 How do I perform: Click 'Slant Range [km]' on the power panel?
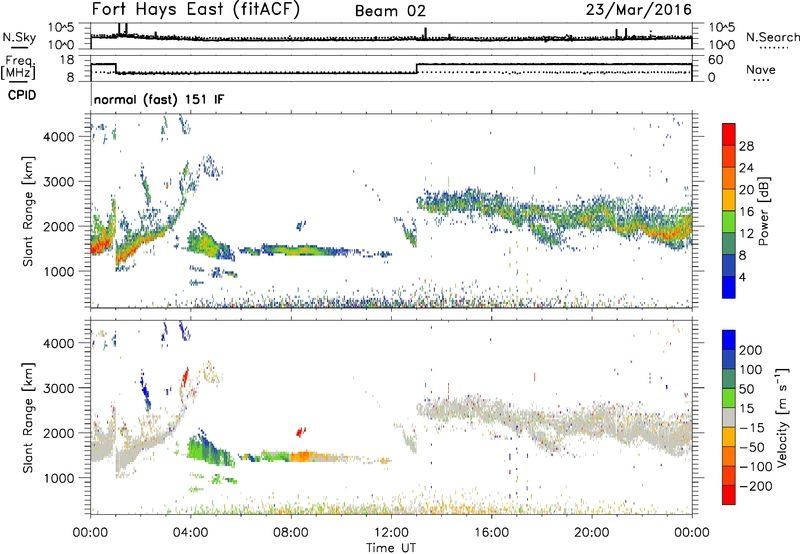click(x=28, y=211)
